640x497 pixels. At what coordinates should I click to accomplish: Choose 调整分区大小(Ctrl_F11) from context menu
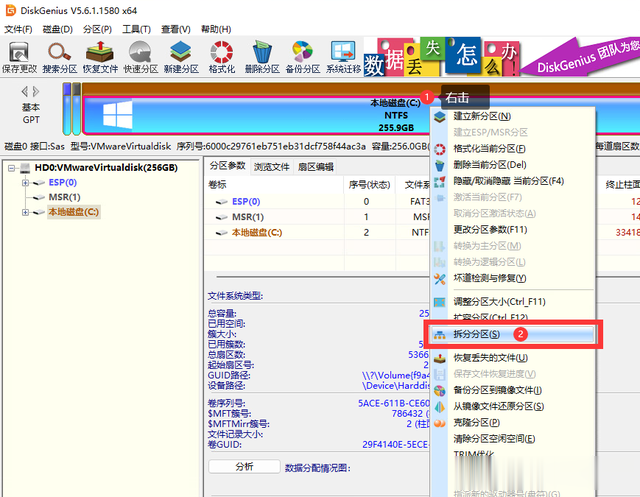pyautogui.click(x=513, y=302)
